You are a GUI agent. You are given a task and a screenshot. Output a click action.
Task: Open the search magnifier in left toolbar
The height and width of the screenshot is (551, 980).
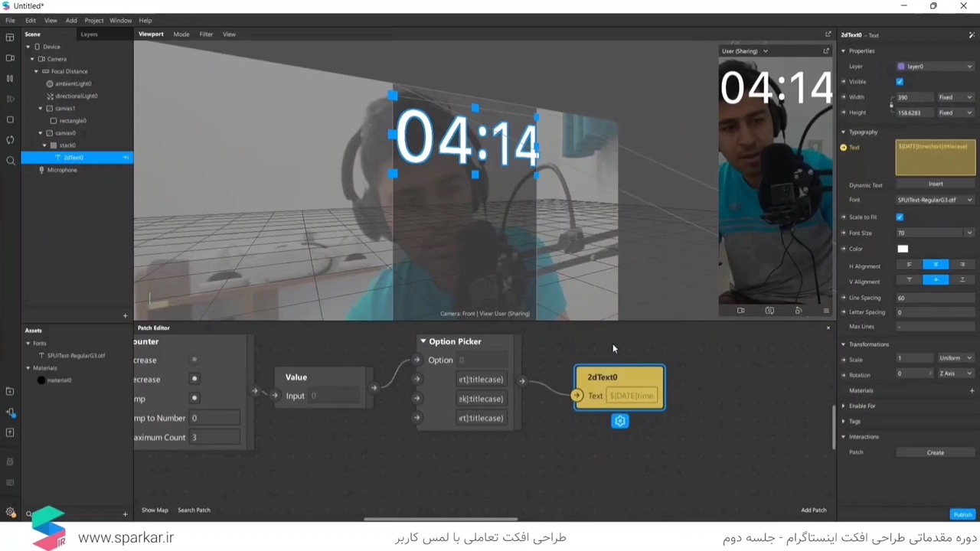pyautogui.click(x=10, y=161)
